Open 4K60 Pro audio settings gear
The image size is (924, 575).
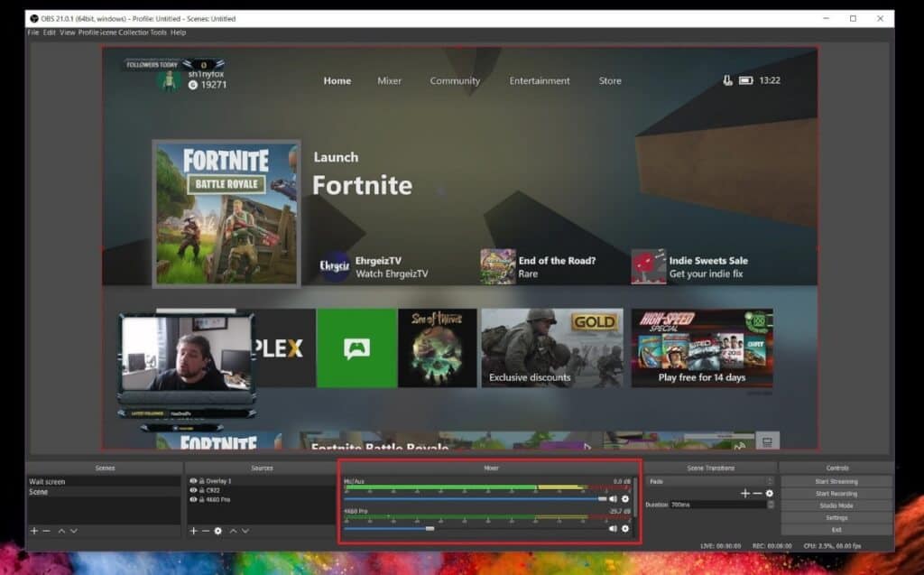[x=625, y=528]
